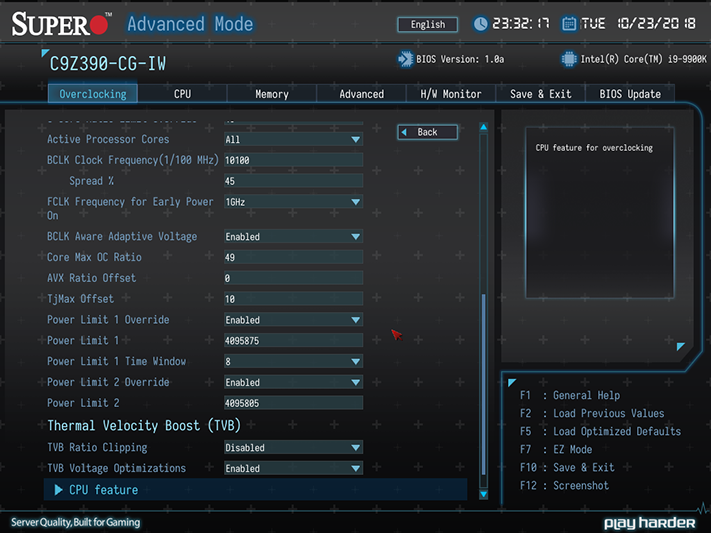
Task: Click the Power Limit 2 value field
Action: point(293,403)
